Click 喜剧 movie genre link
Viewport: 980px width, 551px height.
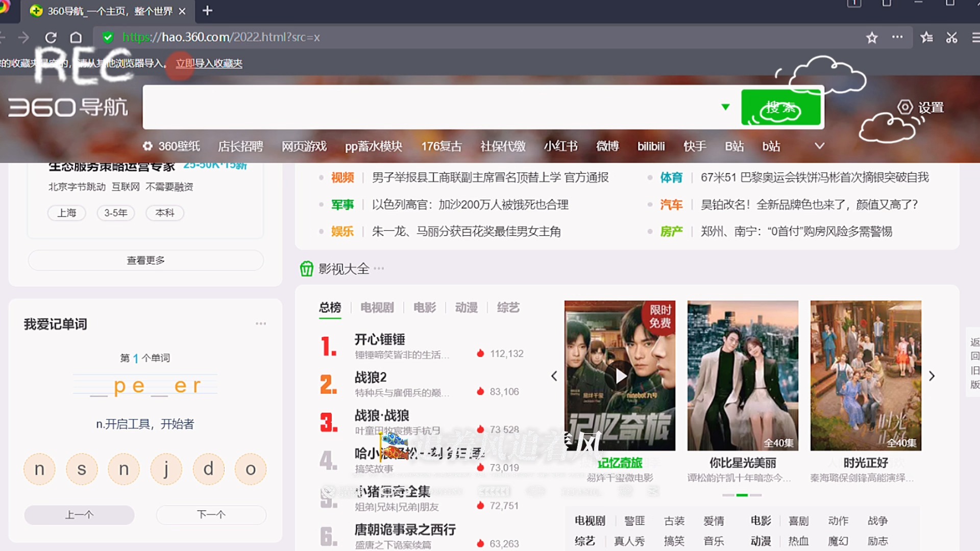tap(798, 521)
